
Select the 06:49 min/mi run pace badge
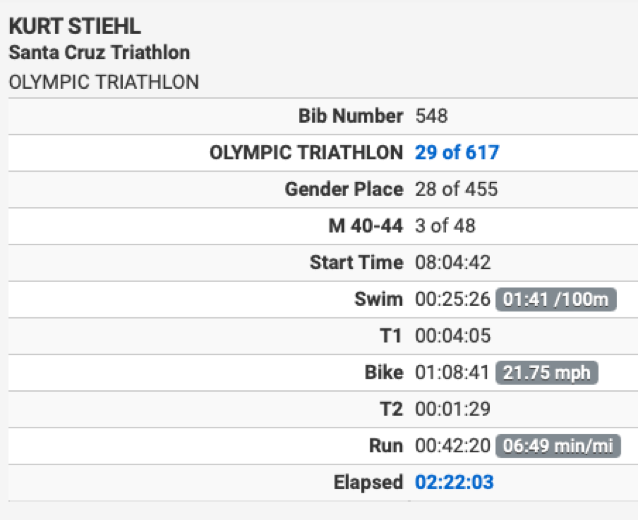pos(558,446)
